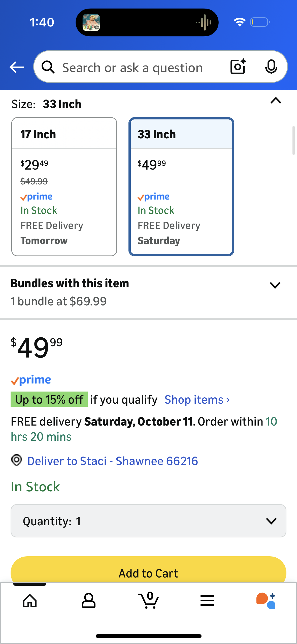Open camera lens search icon
Screen dimensions: 297x644
point(238,67)
